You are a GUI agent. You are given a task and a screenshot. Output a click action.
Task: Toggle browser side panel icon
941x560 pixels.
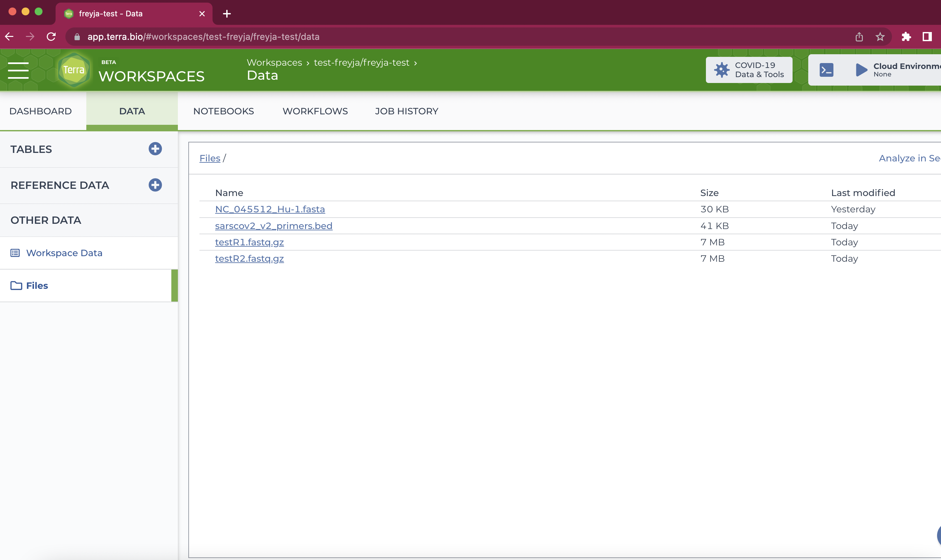click(927, 37)
